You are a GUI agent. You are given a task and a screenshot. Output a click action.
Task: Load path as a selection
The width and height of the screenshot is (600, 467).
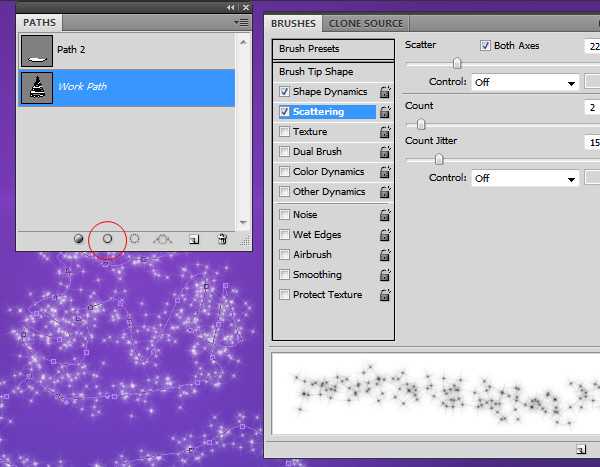click(x=134, y=240)
